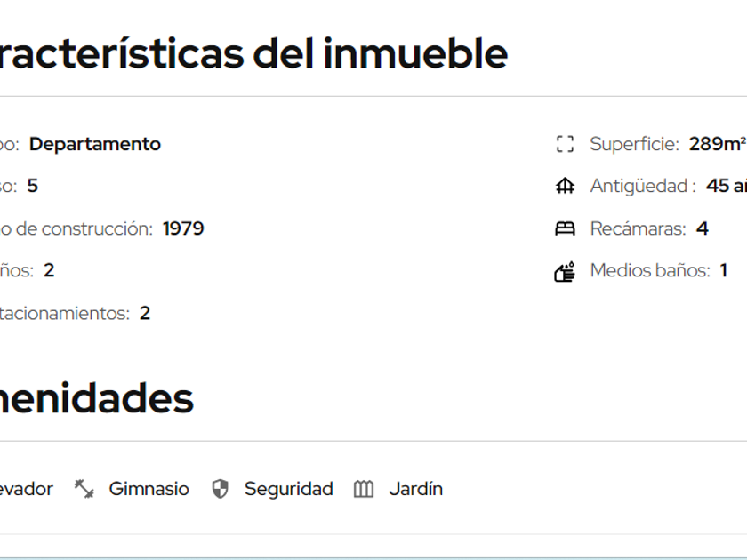Click the Jardín fence icon
The height and width of the screenshot is (560, 747).
click(364, 489)
